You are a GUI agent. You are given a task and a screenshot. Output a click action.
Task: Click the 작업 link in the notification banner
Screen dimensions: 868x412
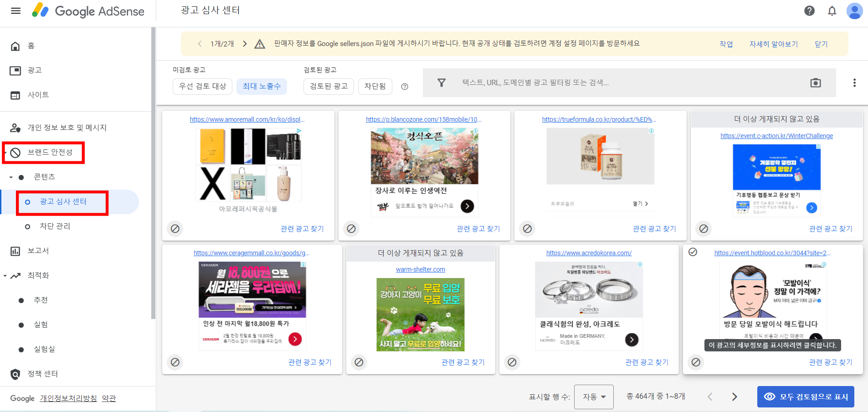[726, 44]
